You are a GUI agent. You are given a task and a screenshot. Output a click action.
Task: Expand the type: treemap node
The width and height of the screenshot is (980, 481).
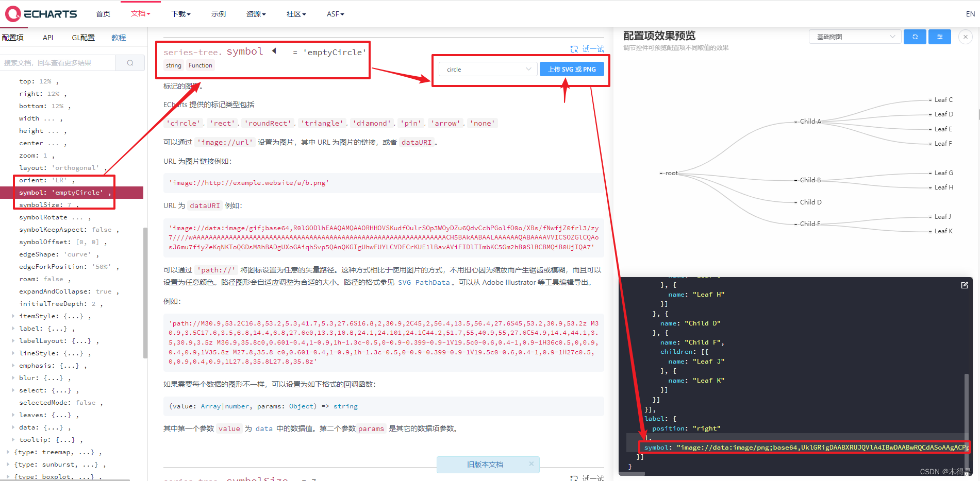pyautogui.click(x=8, y=452)
